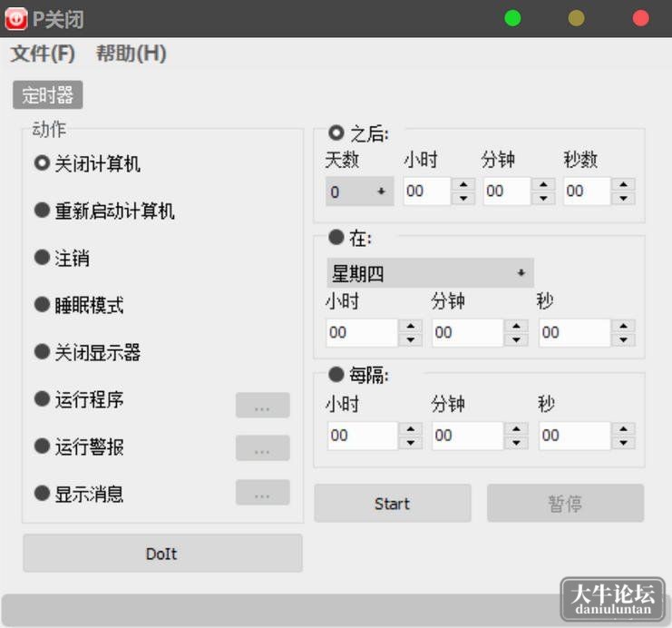Click the 小时 field under 每隔
The width and height of the screenshot is (672, 628).
click(363, 436)
